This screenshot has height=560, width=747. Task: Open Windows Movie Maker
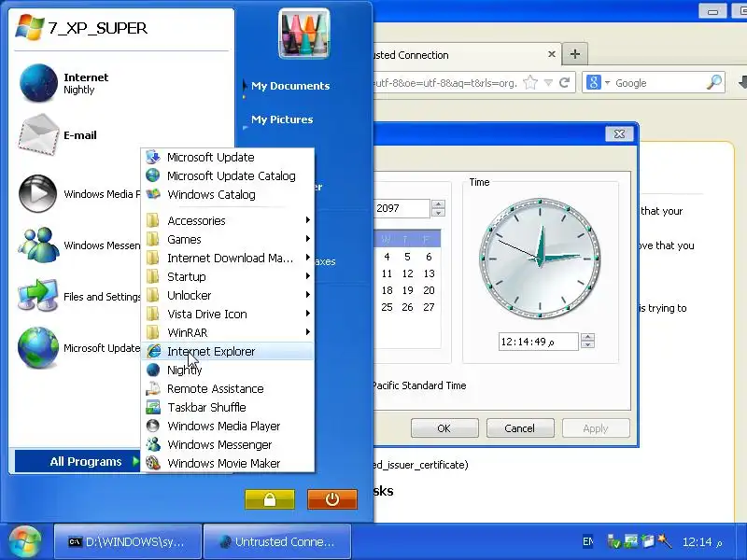228,463
